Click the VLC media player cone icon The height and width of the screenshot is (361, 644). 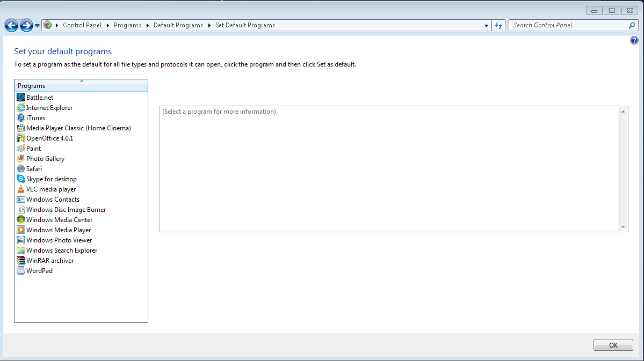click(x=21, y=189)
